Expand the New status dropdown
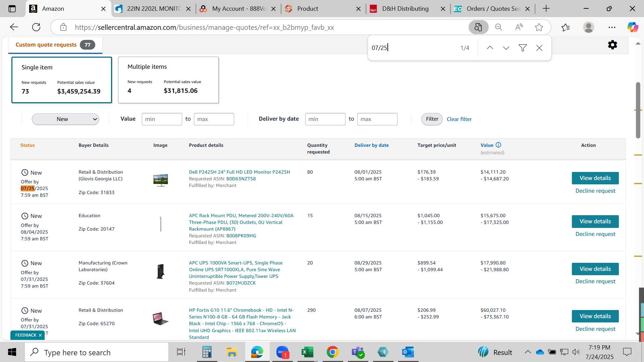The width and height of the screenshot is (644, 362). click(x=65, y=119)
